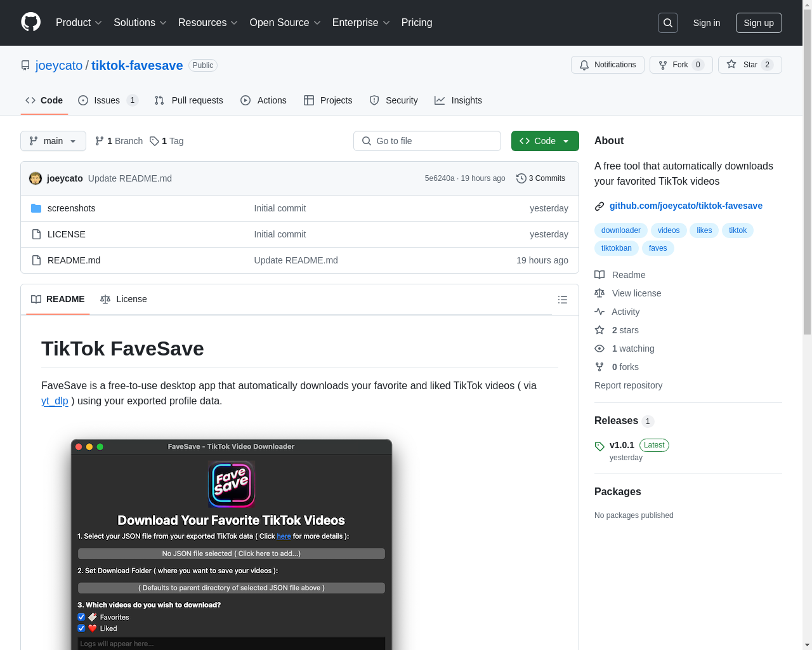The width and height of the screenshot is (812, 650).
Task: Click the bell icon in Notifications button
Action: pos(584,65)
